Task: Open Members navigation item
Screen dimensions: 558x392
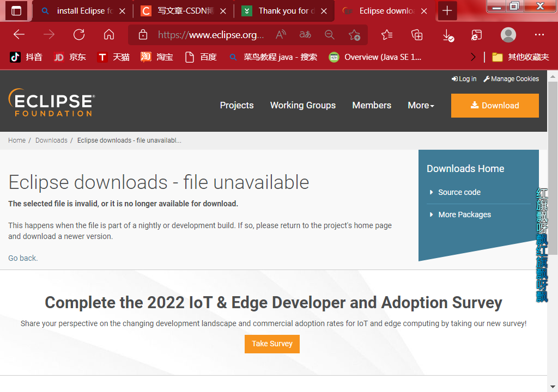Action: 372,105
